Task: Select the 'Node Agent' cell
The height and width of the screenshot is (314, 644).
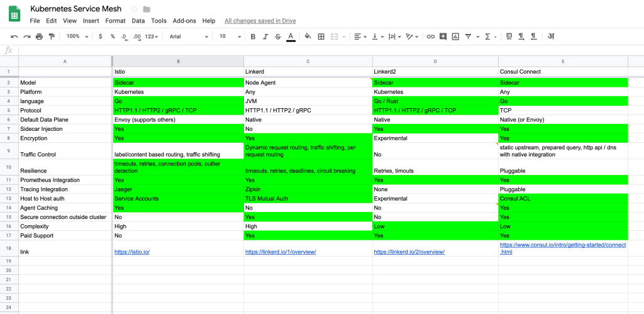Action: click(x=308, y=82)
